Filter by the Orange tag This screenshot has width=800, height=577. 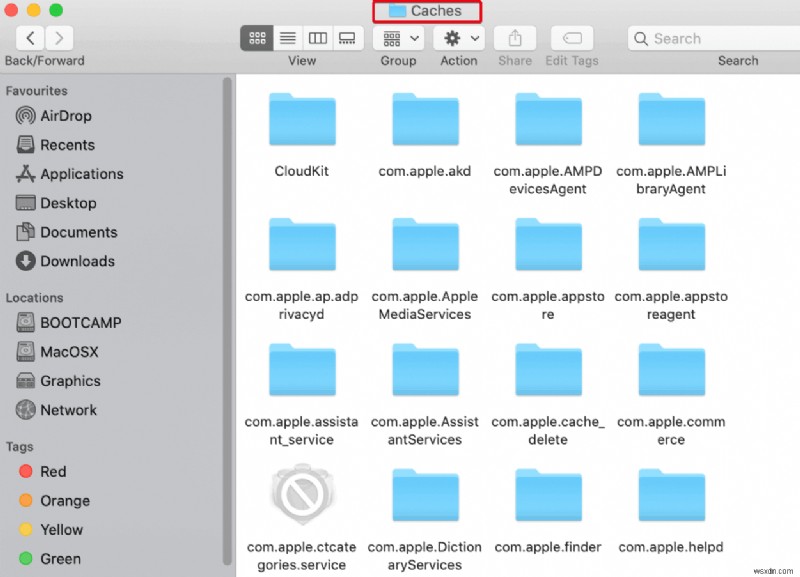coord(54,500)
